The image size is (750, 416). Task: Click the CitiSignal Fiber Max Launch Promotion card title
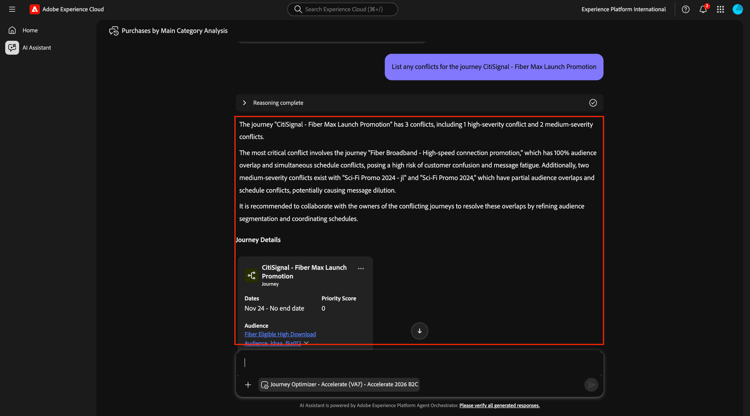[x=304, y=272]
